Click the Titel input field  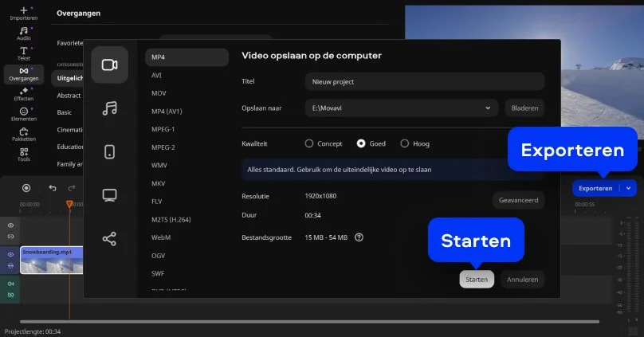[425, 82]
